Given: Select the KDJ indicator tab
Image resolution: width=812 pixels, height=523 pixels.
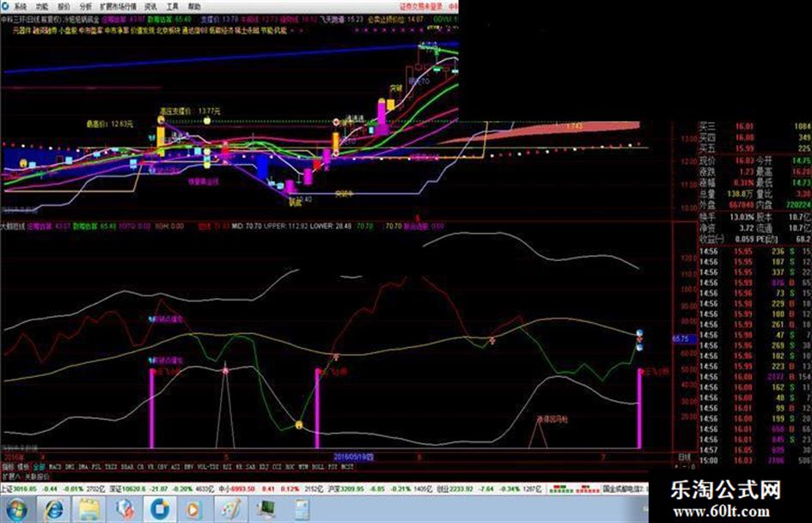Looking at the screenshot, I should [x=264, y=466].
